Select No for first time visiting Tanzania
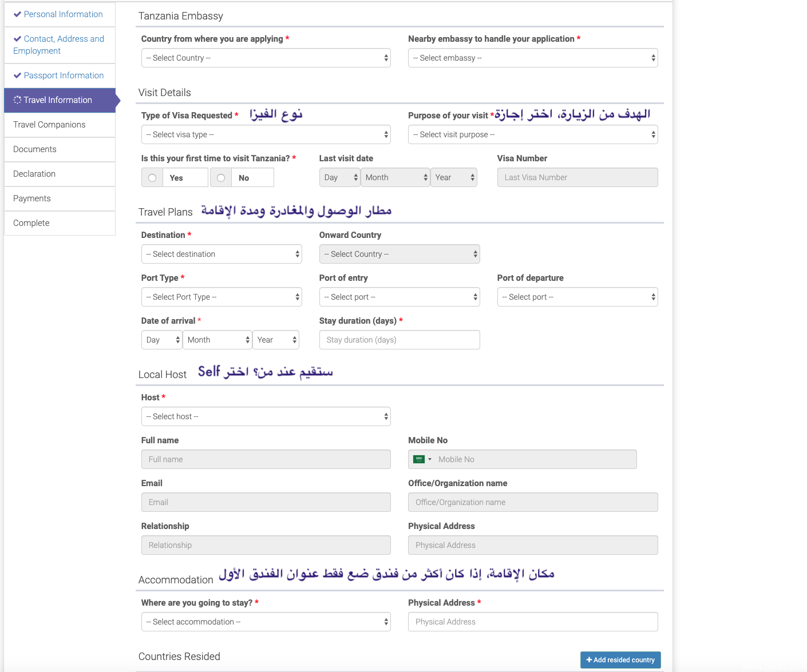 point(221,178)
